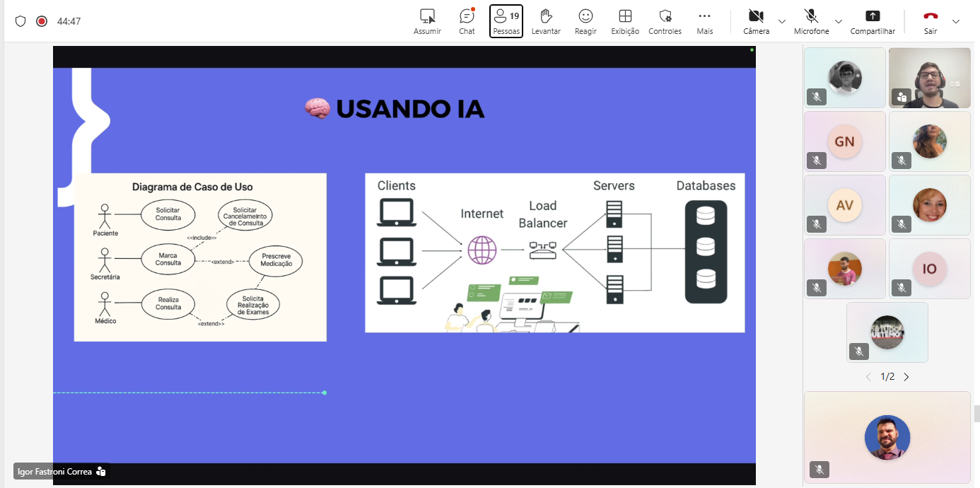Expand the microphone options arrow
Image resolution: width=980 pixels, height=488 pixels.
point(839,21)
